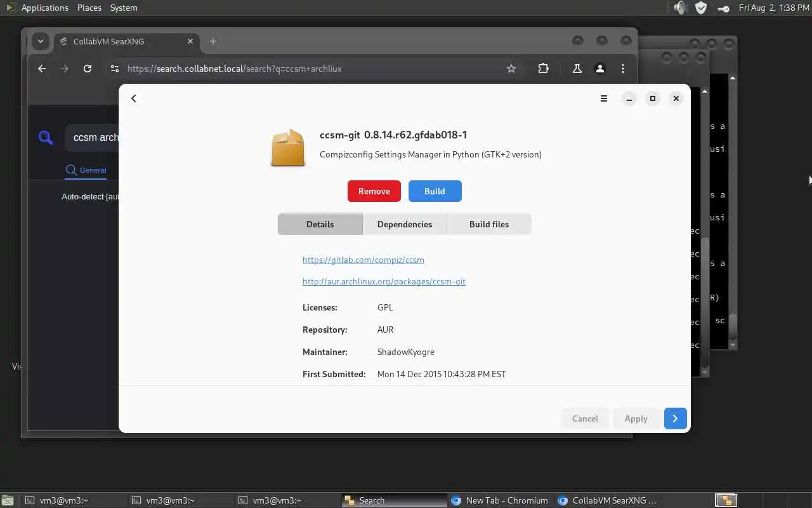Select the General search category
The image size is (812, 508).
(x=86, y=170)
